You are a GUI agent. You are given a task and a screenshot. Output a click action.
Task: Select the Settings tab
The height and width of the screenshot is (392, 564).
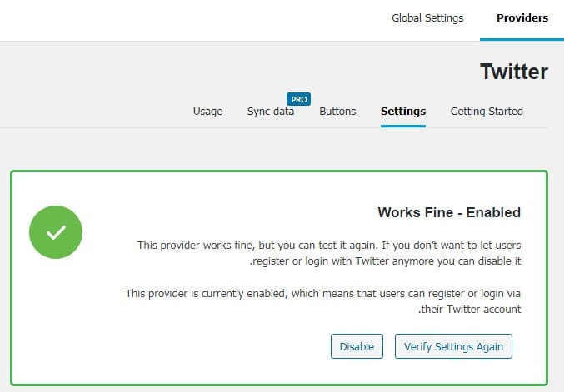pyautogui.click(x=403, y=112)
